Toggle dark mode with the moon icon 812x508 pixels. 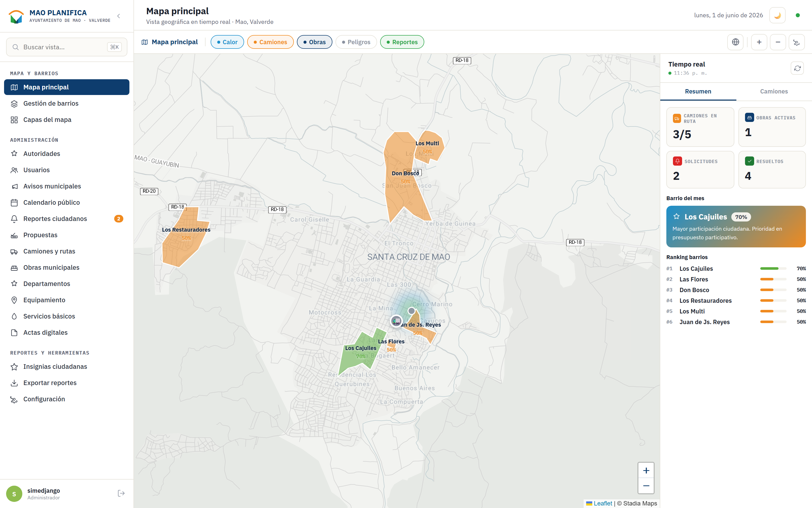pyautogui.click(x=777, y=15)
